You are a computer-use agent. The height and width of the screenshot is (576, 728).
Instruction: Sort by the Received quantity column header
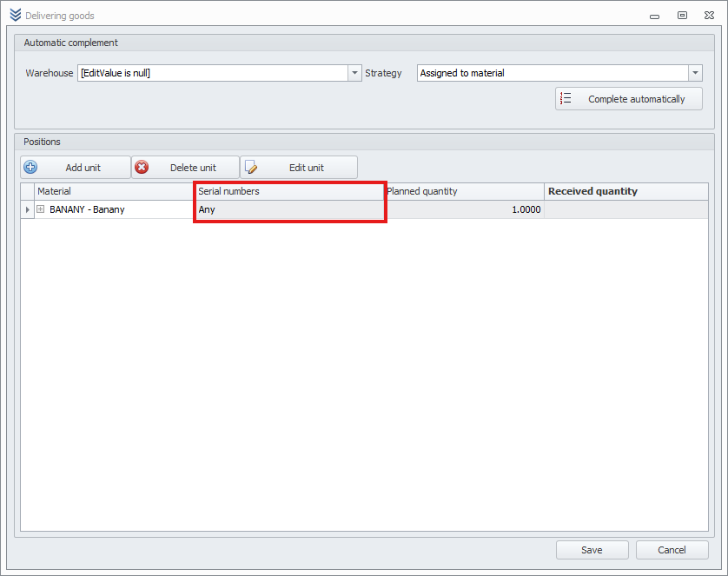[626, 191]
